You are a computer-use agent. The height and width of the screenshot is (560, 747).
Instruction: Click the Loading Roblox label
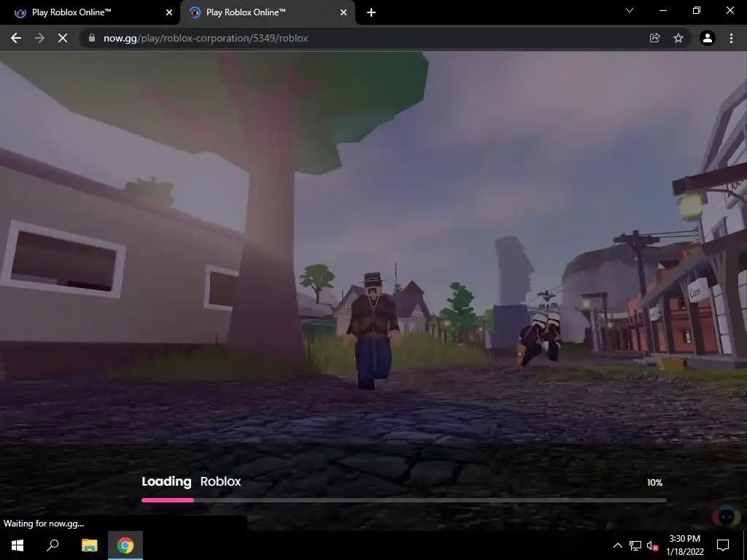(191, 481)
